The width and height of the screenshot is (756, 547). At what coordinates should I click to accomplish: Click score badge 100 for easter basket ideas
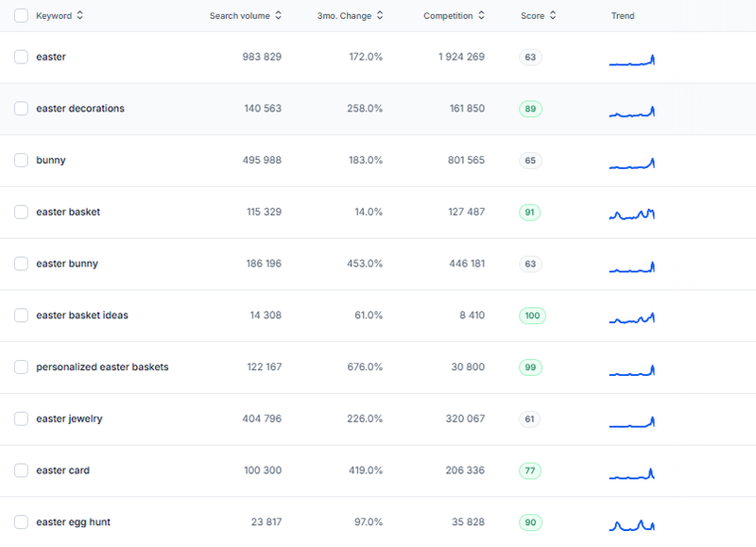click(x=532, y=316)
